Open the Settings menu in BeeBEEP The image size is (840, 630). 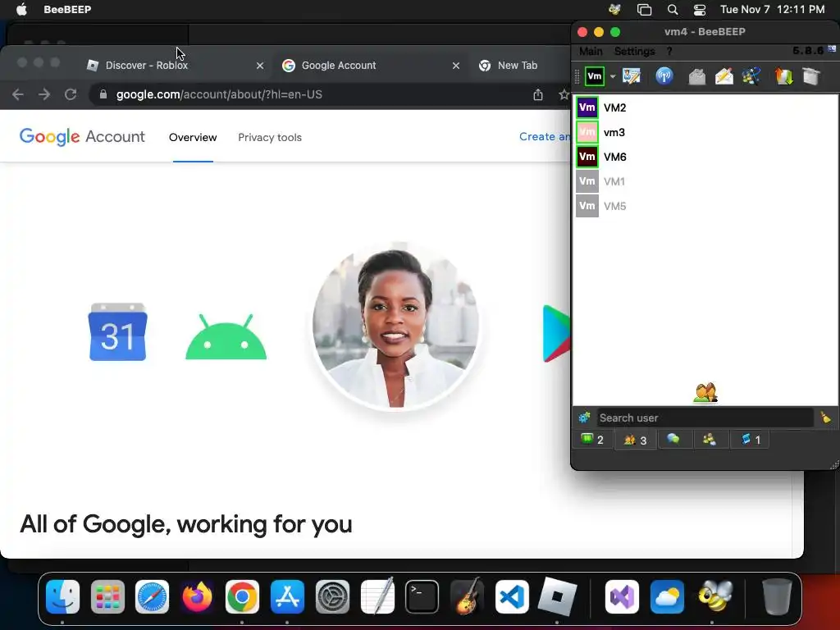coord(634,52)
